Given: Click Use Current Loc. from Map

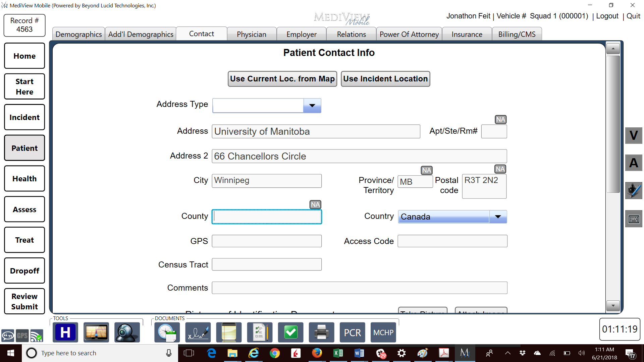Looking at the screenshot, I should point(282,79).
